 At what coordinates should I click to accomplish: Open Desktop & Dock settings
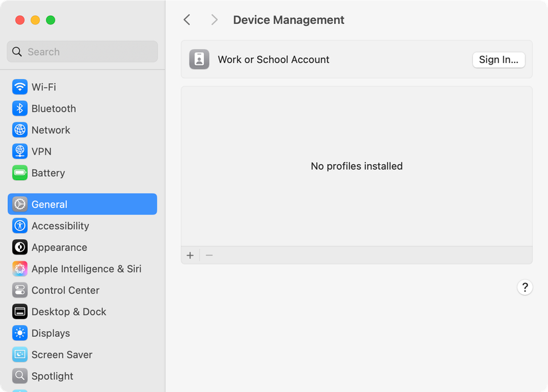[x=19, y=311]
